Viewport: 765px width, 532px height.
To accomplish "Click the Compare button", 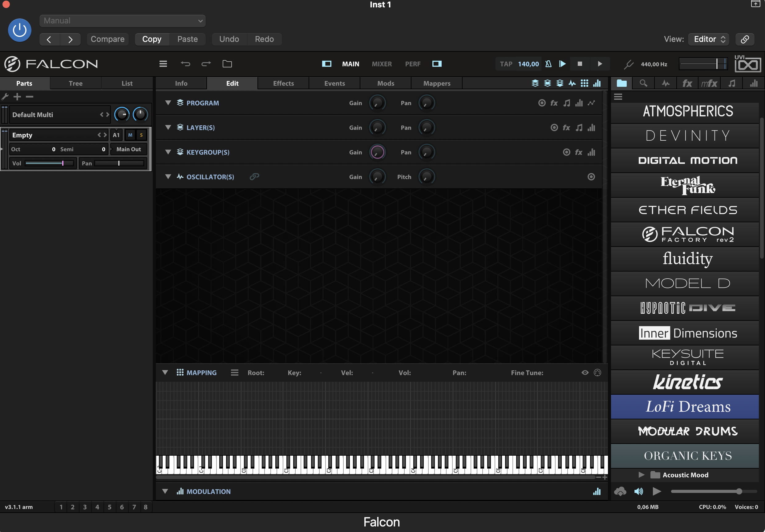I will click(107, 39).
